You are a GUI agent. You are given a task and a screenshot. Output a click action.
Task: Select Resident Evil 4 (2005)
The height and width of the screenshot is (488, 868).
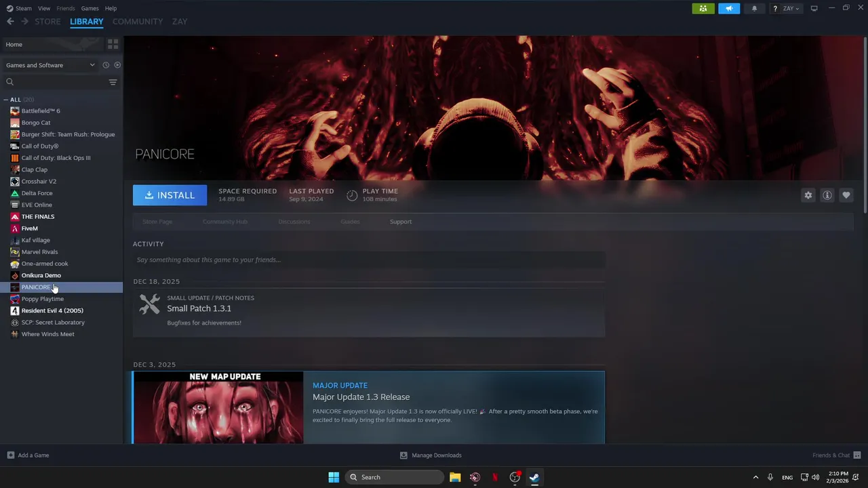click(61, 310)
